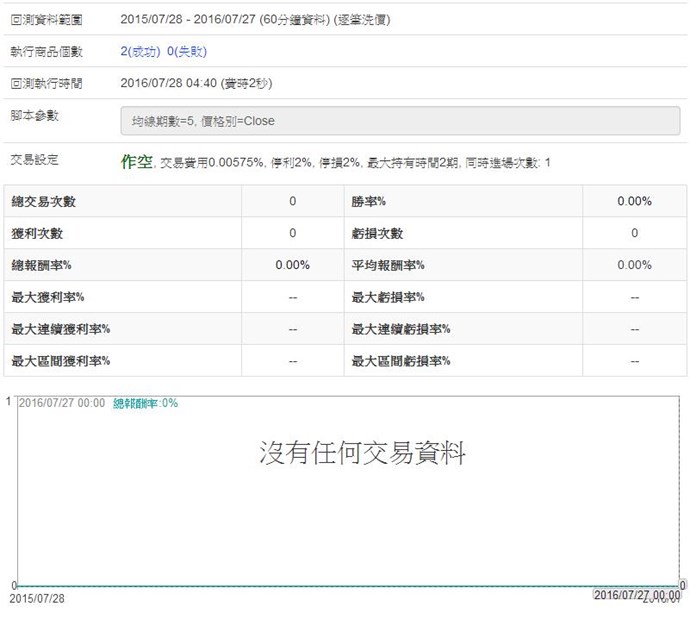Select the 平均報酬率% label cell
The height and width of the screenshot is (619, 690).
(388, 265)
